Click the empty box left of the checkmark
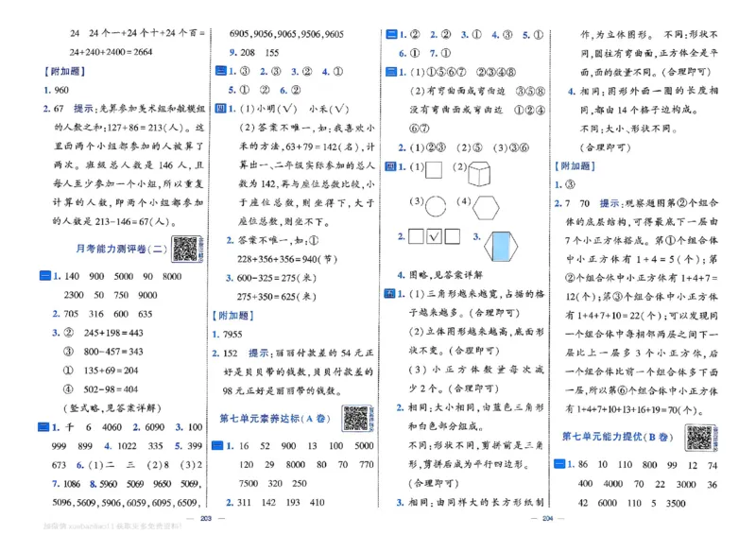 [416, 236]
